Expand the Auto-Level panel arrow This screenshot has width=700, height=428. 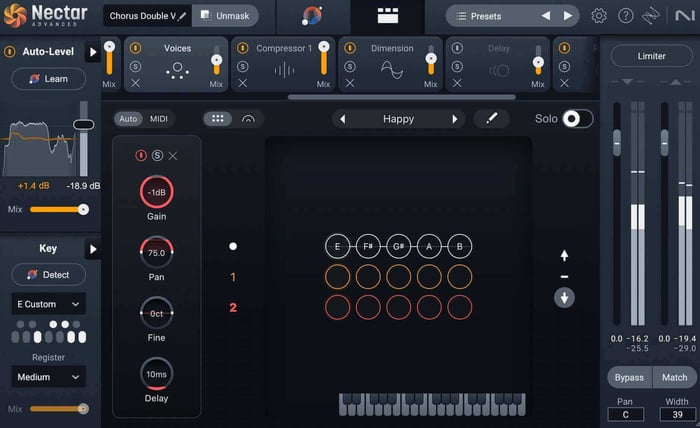tap(92, 52)
